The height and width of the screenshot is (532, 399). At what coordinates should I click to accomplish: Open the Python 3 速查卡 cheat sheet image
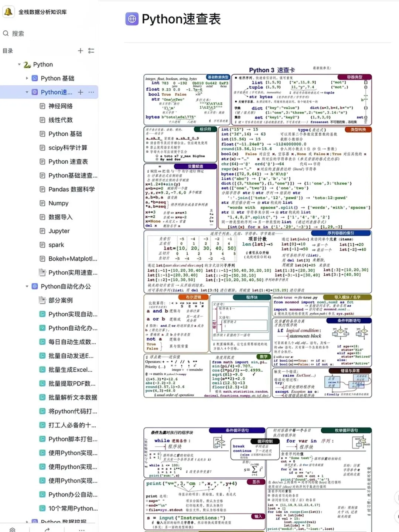coord(258,232)
